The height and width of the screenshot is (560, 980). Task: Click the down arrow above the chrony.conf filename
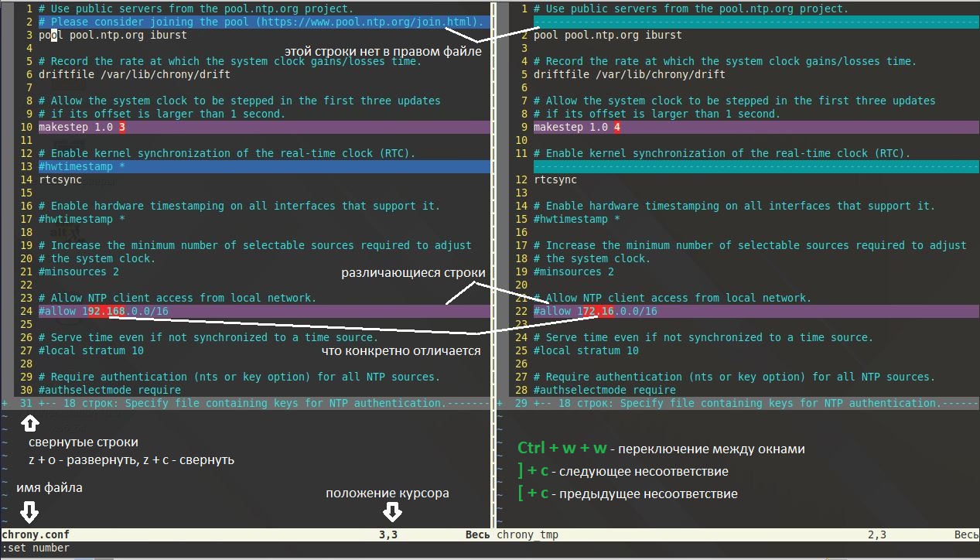tap(29, 511)
